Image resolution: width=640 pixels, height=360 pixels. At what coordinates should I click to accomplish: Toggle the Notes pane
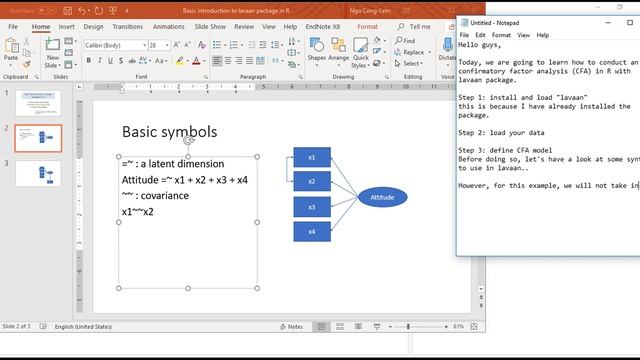(x=291, y=327)
